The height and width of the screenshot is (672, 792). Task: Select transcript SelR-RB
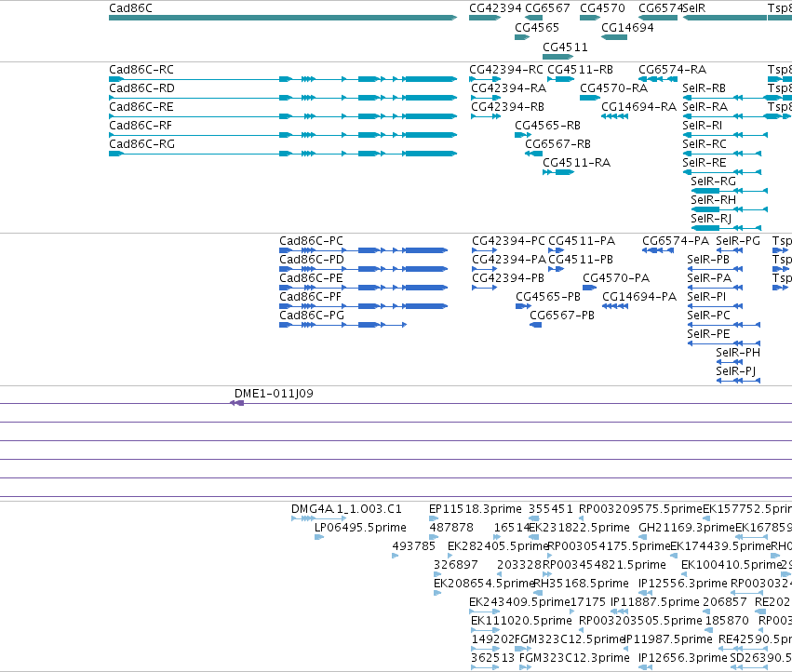[732, 98]
